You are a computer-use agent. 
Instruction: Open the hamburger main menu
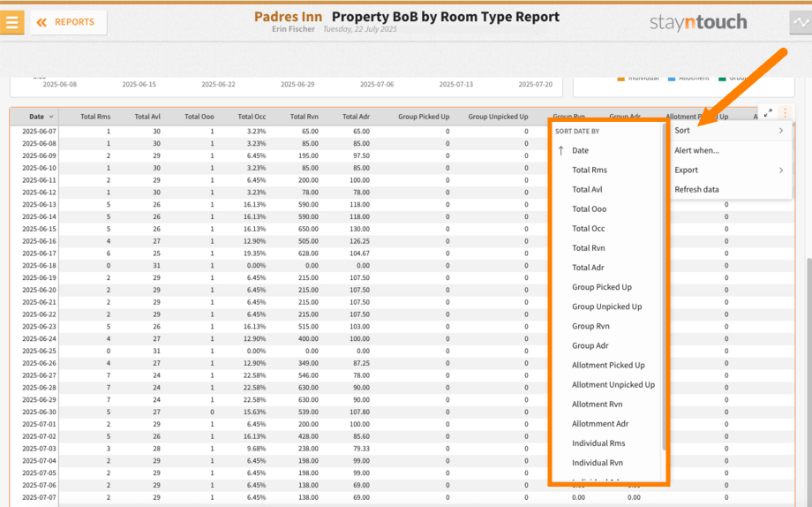point(11,22)
